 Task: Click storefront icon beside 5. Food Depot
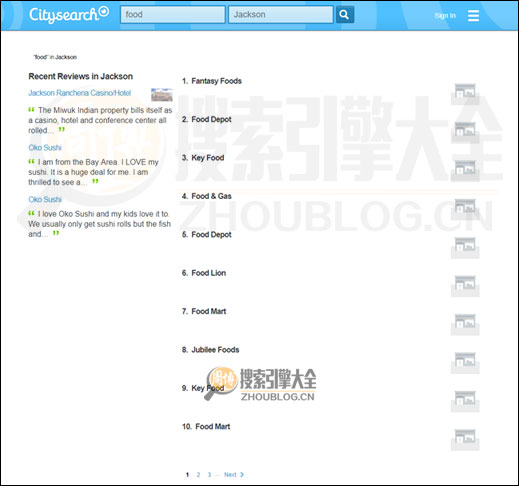(x=465, y=248)
